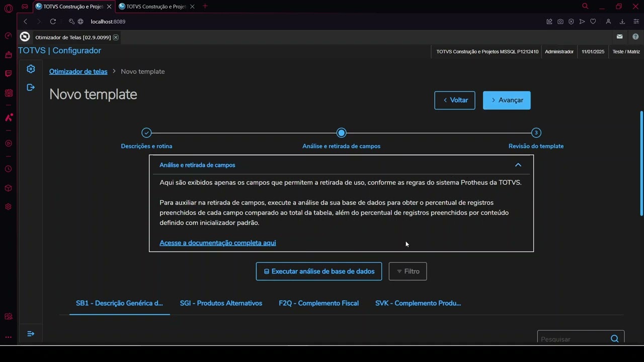Viewport: 644px width, 362px height.
Task: Select SGI - Produtos Alternativos tab
Action: click(221, 303)
